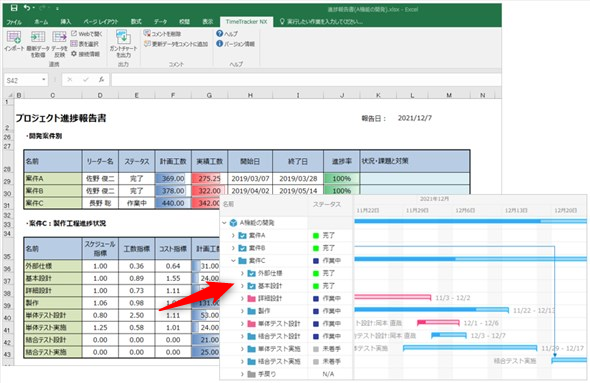
Task: Click the fx insert function icon
Action: [x=101, y=80]
